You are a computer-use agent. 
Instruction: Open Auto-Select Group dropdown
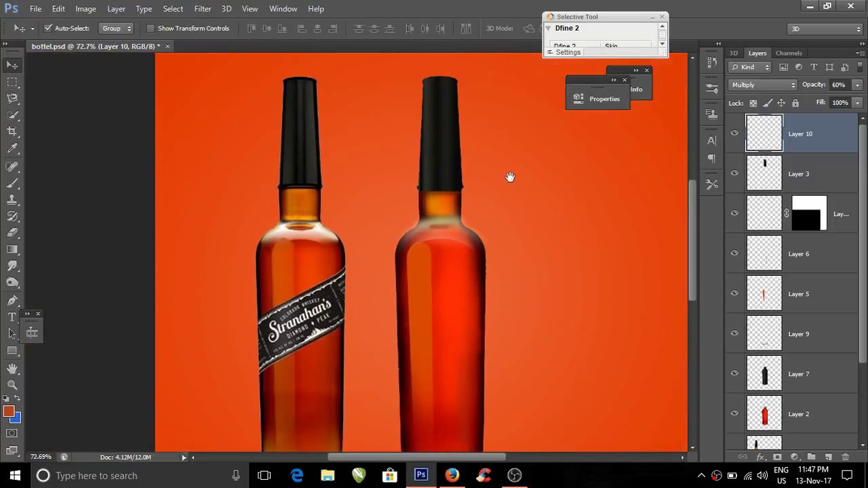coord(116,28)
